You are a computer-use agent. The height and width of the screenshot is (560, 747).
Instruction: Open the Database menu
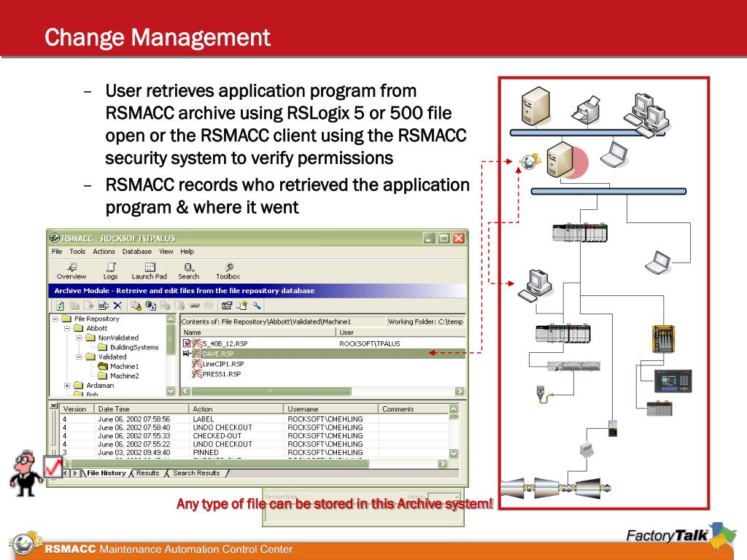[136, 252]
